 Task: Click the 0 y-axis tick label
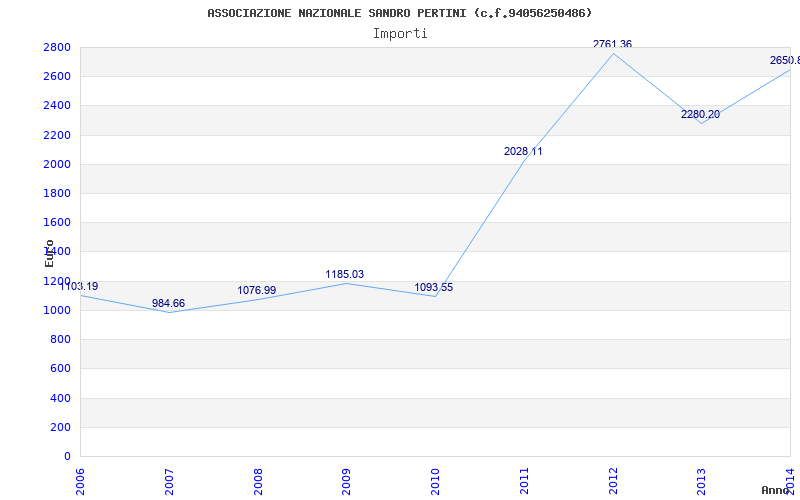click(x=67, y=456)
